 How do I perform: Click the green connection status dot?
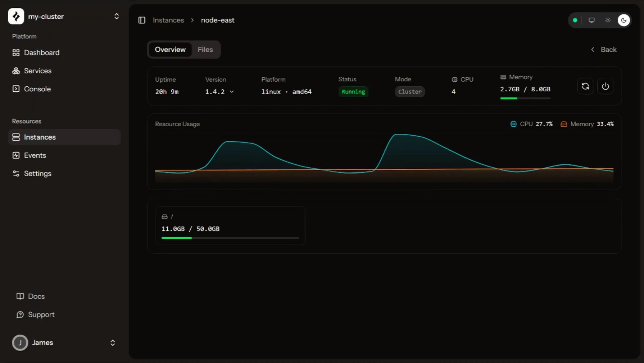click(575, 20)
